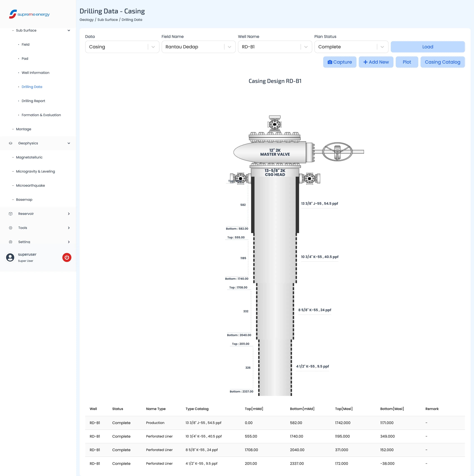Open the Plan Status Complete dropdown

pos(351,47)
